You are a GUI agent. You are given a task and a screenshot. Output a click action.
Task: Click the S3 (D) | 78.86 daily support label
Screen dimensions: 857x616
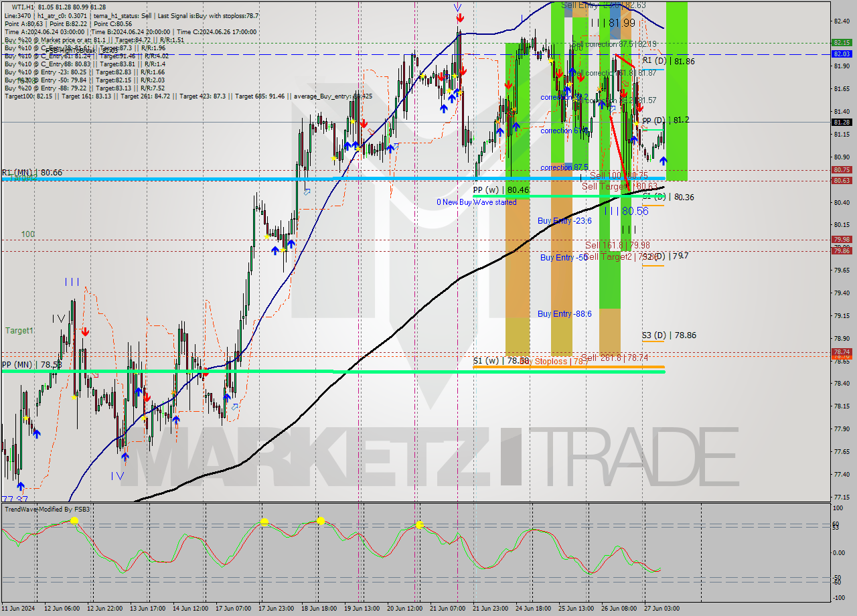669,335
